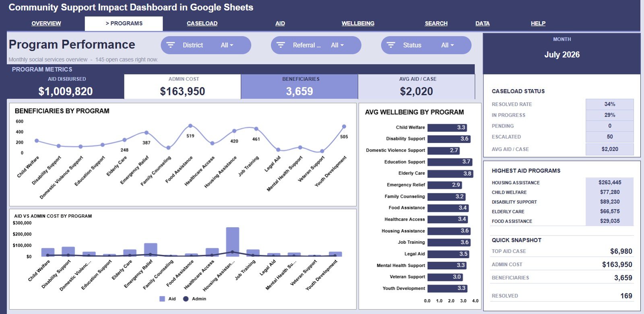Go to the SEARCH tab
This screenshot has width=644, height=314.
(x=436, y=23)
